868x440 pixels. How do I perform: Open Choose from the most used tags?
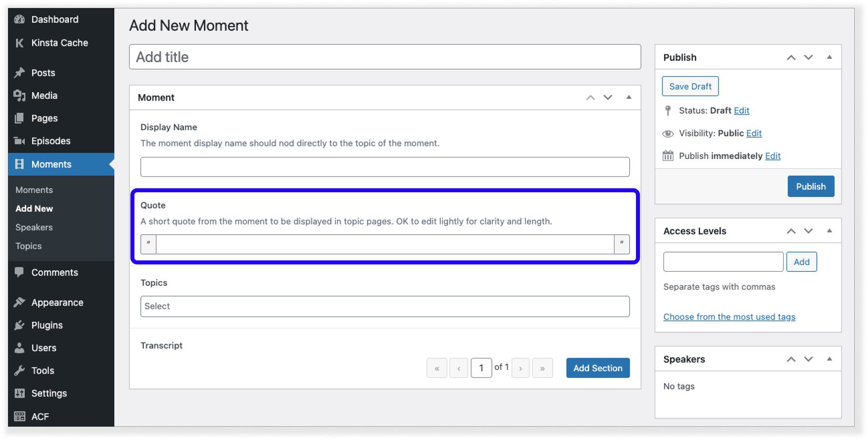click(729, 317)
